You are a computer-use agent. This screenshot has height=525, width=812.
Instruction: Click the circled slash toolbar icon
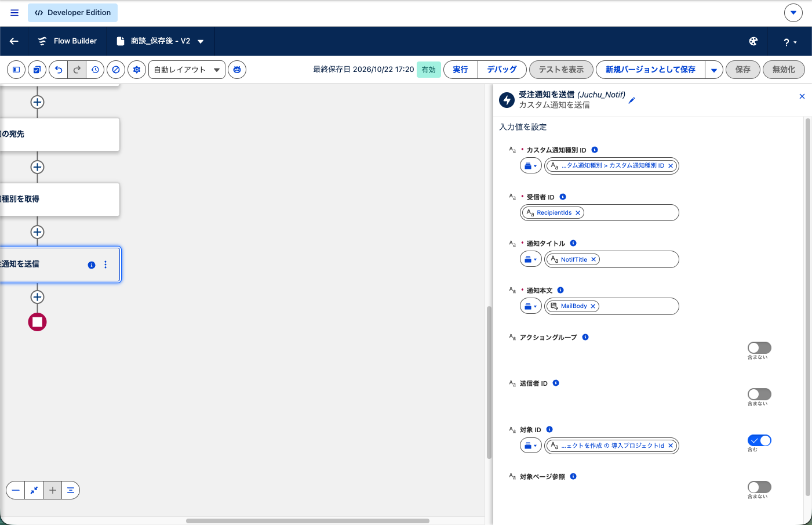(x=116, y=70)
